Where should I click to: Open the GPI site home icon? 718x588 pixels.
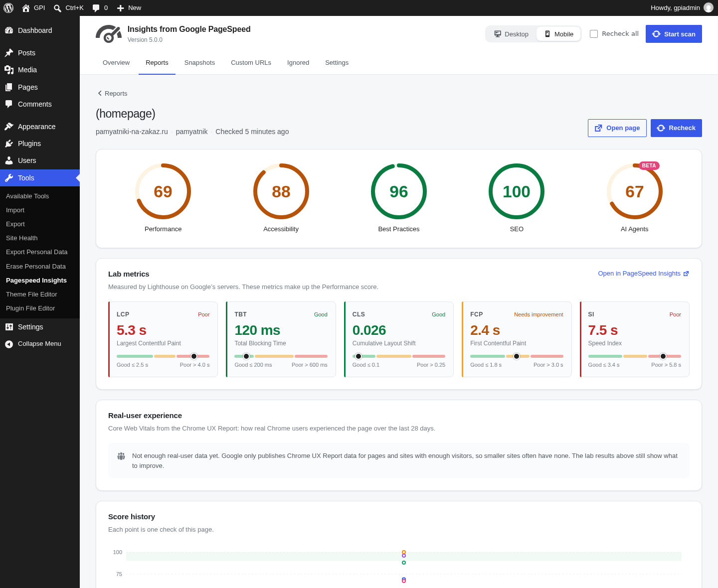26,8
